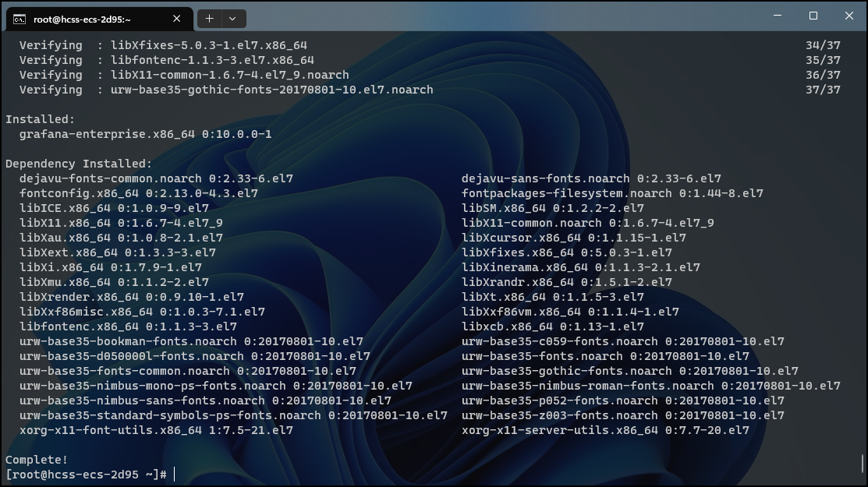Click the 'Complete!' line

37,460
